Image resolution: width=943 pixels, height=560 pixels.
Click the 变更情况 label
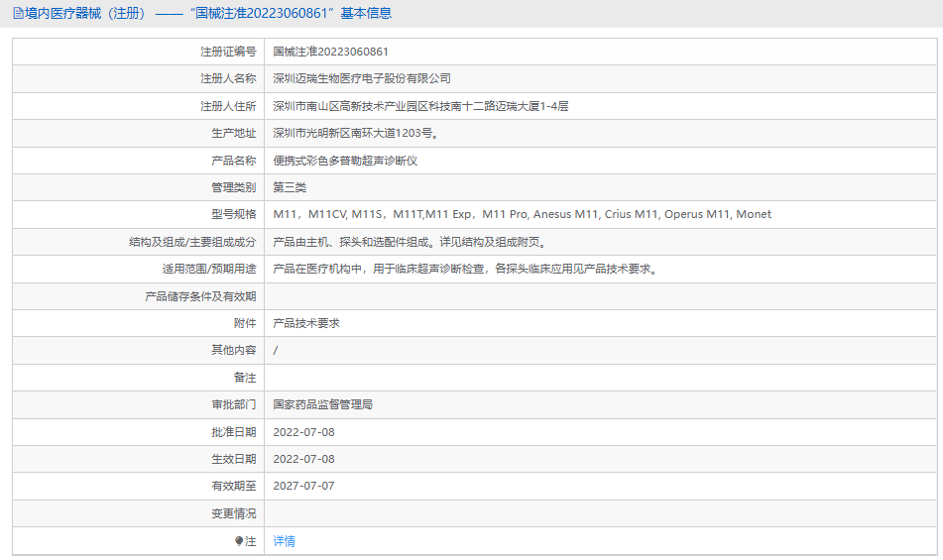tap(233, 513)
